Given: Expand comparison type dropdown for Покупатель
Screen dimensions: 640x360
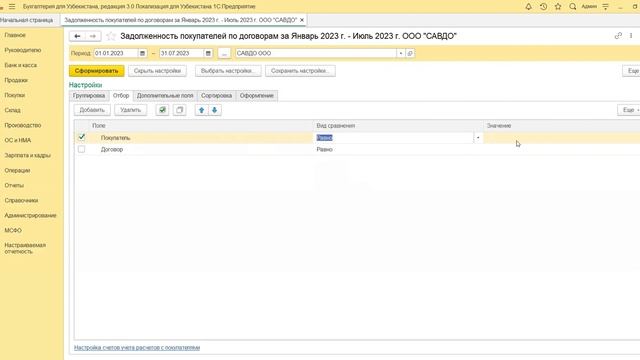Looking at the screenshot, I should pyautogui.click(x=478, y=138).
